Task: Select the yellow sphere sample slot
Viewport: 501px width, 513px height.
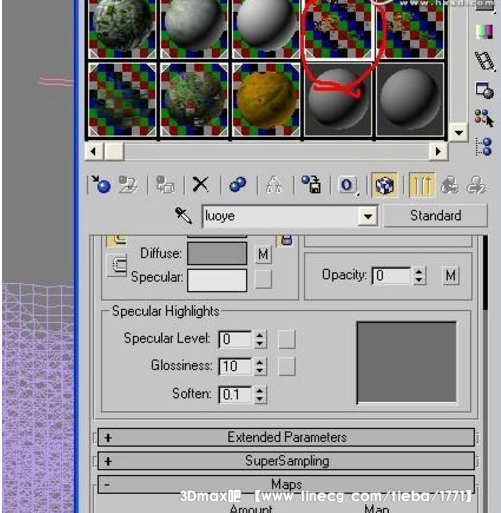Action: 266,100
